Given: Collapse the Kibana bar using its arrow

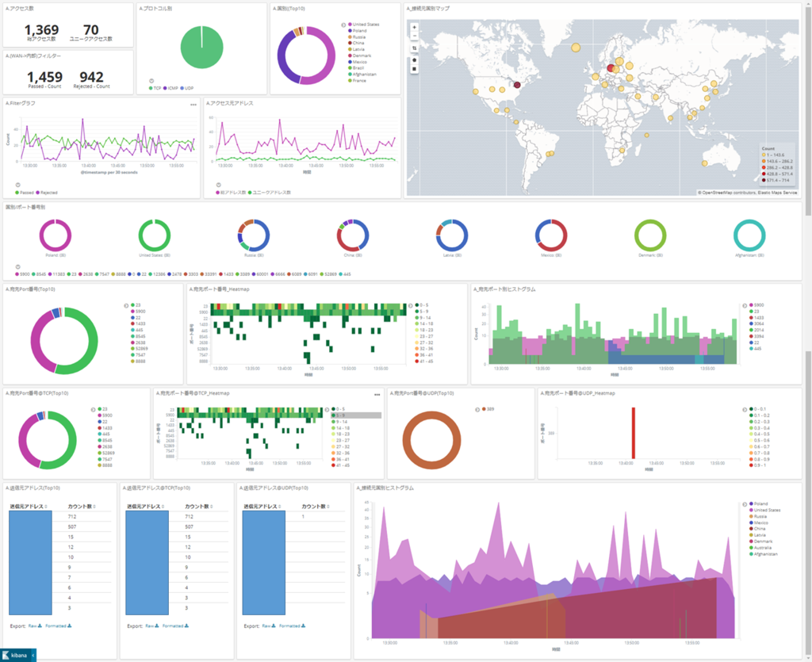Looking at the screenshot, I should tap(33, 656).
